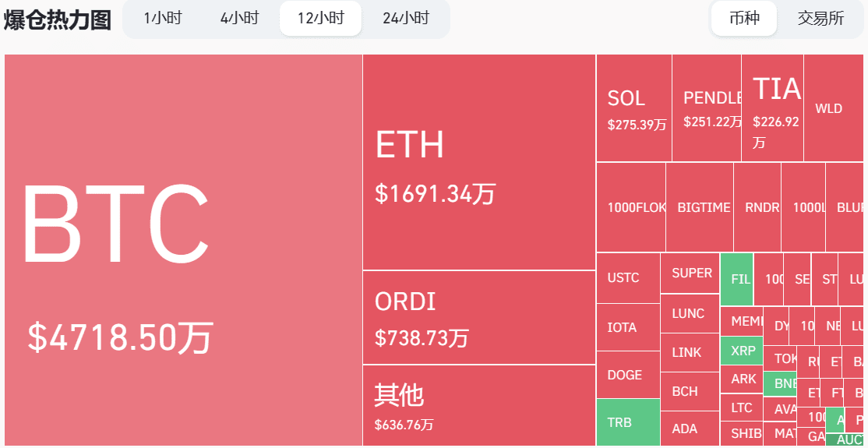
Task: Switch to the 24小时 time range
Action: [406, 18]
